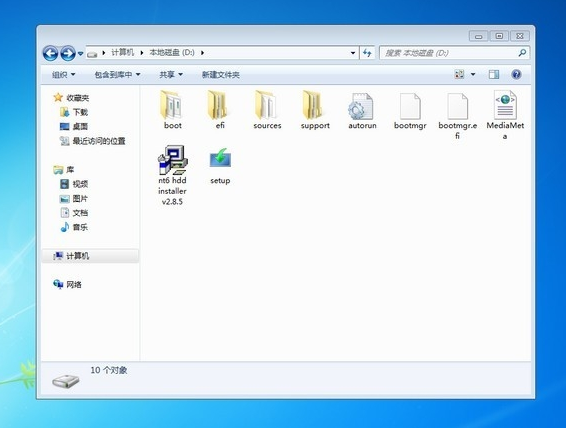This screenshot has width=566, height=428.
Task: Select the bootmgr.efi file
Action: 458,115
